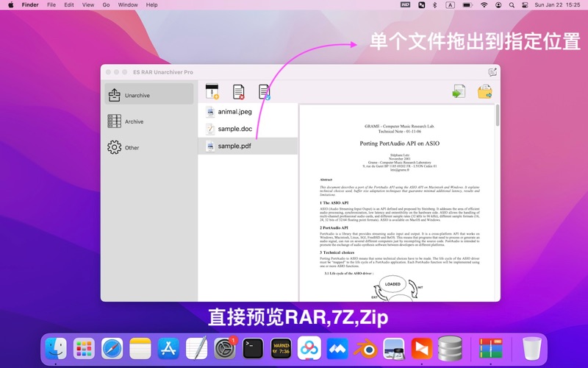Image resolution: width=588 pixels, height=368 pixels.
Task: Open Spotlight search magnifier icon
Action: coord(512,5)
